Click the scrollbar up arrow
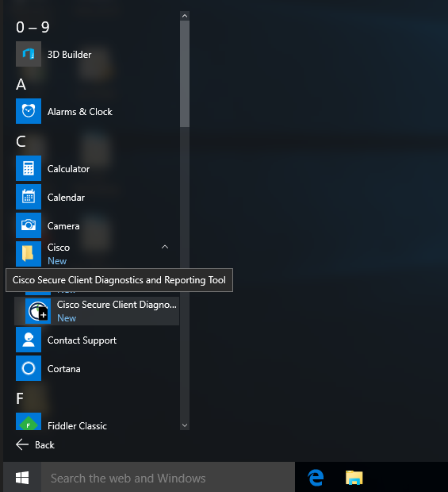Viewport: 448px width, 492px height. [x=185, y=16]
